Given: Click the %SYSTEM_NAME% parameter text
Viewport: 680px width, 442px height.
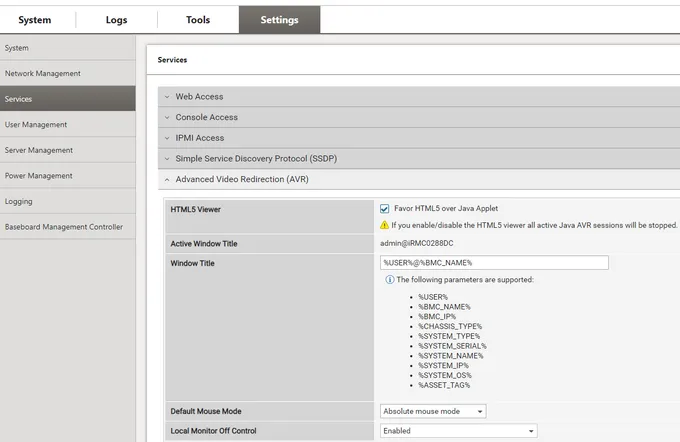Looking at the screenshot, I should [451, 356].
